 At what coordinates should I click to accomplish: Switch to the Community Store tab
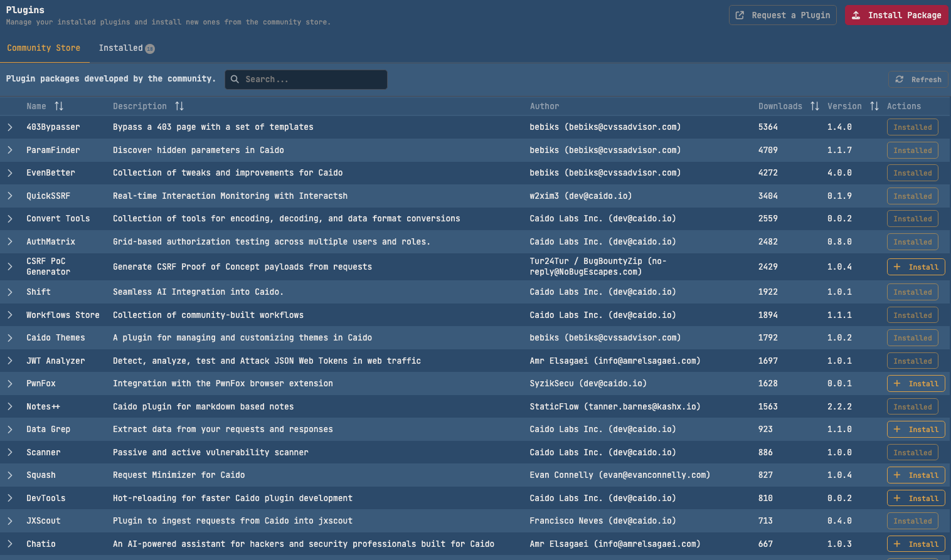44,48
